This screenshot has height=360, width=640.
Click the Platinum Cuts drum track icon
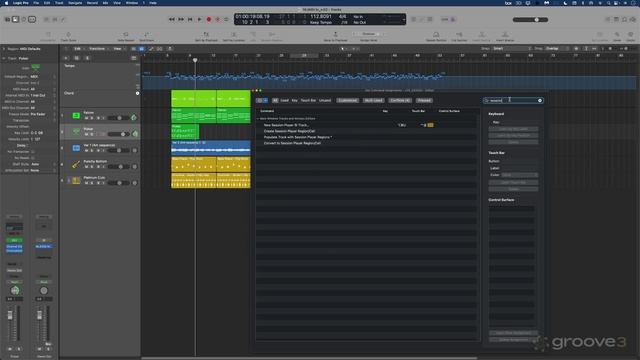pyautogui.click(x=76, y=180)
